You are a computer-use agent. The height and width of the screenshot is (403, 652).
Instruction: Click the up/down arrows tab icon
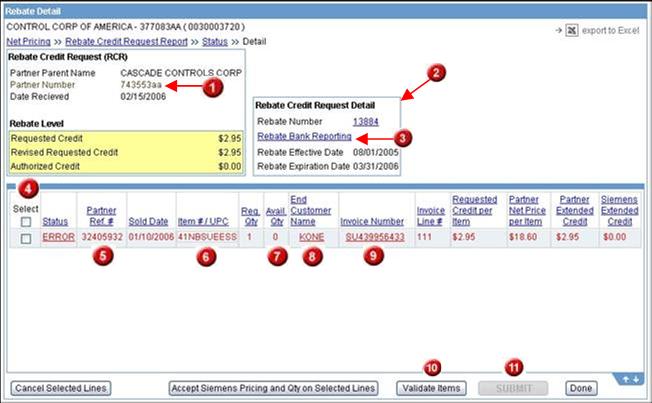[x=630, y=379]
